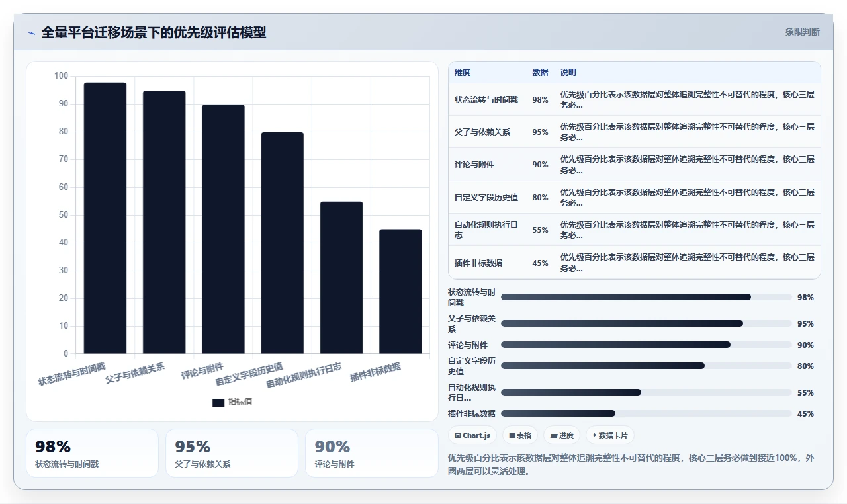Click the 指标值 legend label

tap(240, 402)
